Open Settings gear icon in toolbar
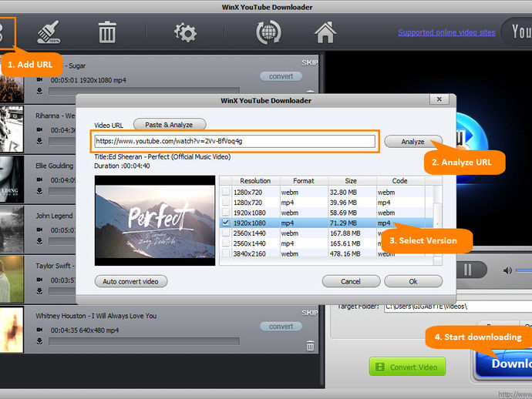Viewport: 532px width, 399px height. click(x=185, y=32)
